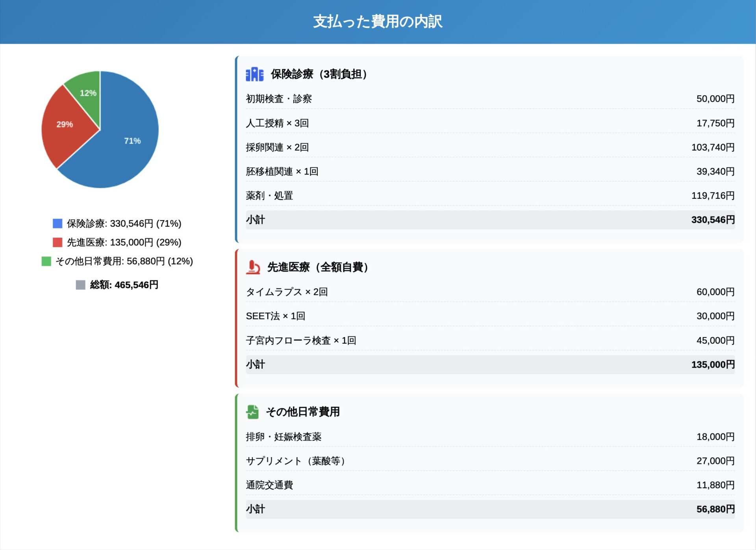This screenshot has height=550, width=756.
Task: Click the red 先進医療 legend color square
Action: coord(57,242)
